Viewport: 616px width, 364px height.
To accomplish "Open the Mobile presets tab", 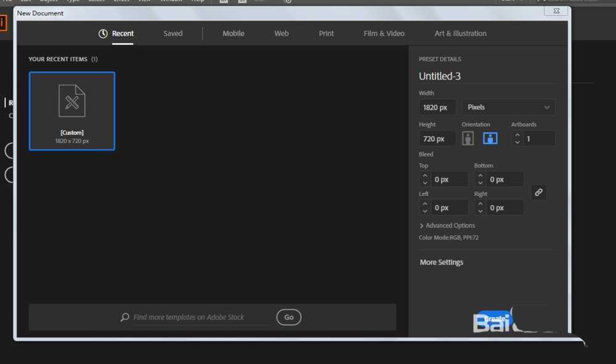I will (x=233, y=34).
